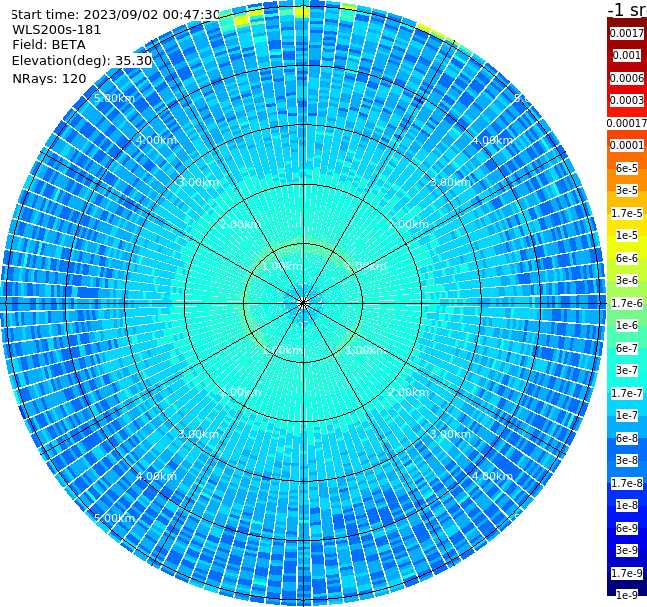Select the 6e-9 colorbar label

627,528
